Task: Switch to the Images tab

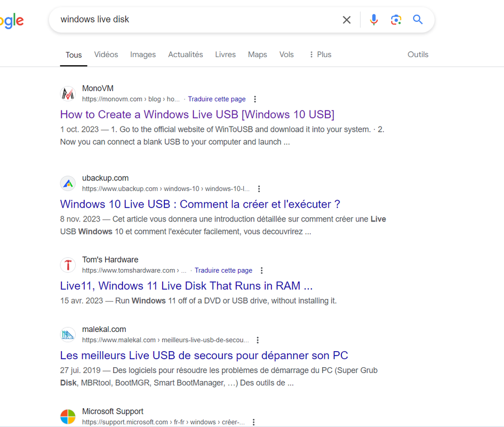Action: coord(143,54)
